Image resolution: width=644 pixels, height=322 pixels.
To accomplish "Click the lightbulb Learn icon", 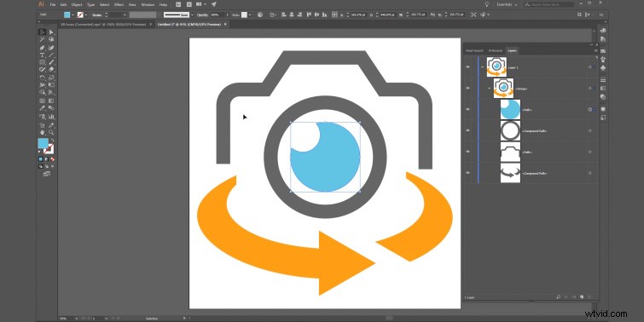I will (487, 4).
